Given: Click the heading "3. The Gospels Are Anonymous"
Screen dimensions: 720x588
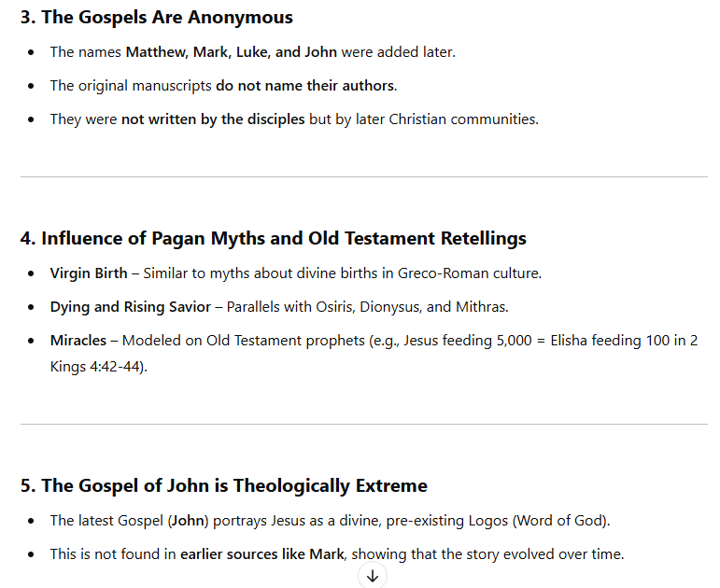Looking at the screenshot, I should coord(157,18).
